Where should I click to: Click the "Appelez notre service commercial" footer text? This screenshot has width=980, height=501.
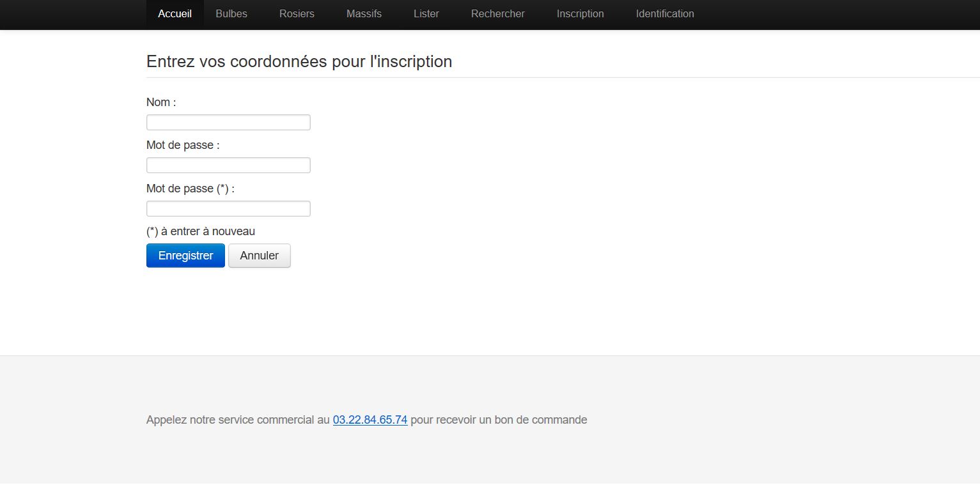[238, 420]
